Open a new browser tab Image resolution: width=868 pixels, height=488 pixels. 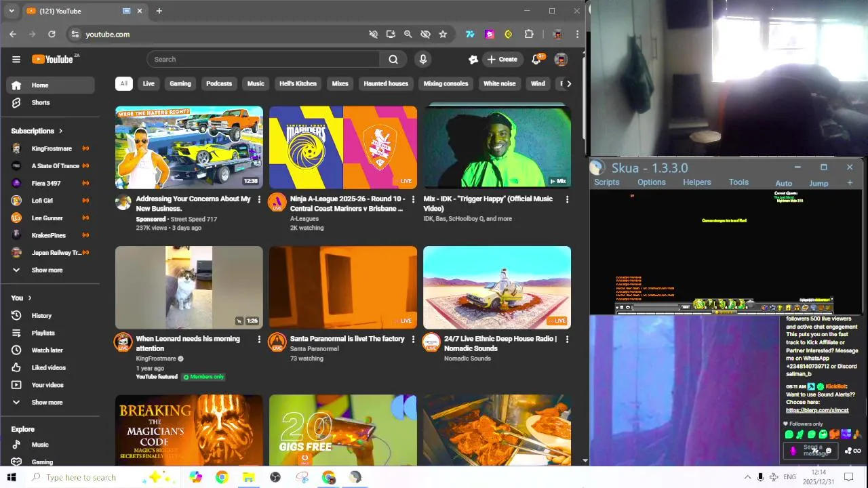pos(159,11)
